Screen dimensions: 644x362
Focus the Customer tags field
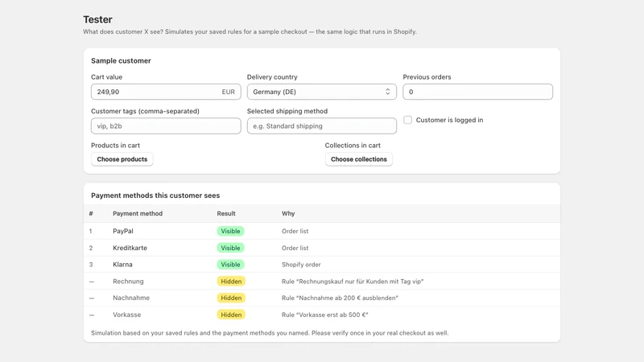coord(166,126)
